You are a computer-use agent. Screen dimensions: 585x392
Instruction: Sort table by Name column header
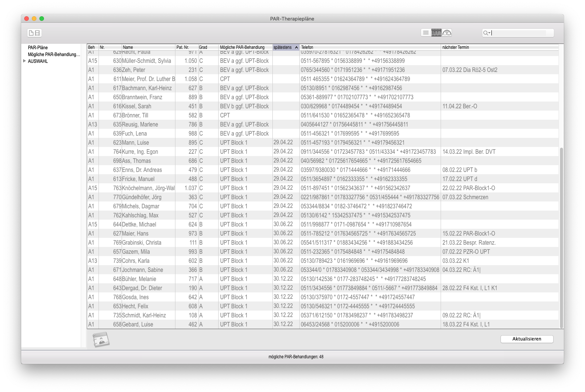point(148,47)
